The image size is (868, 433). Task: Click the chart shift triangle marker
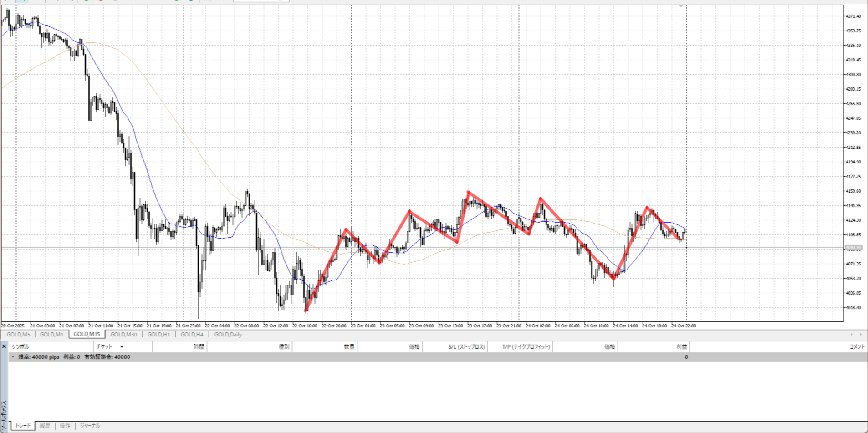681,6
